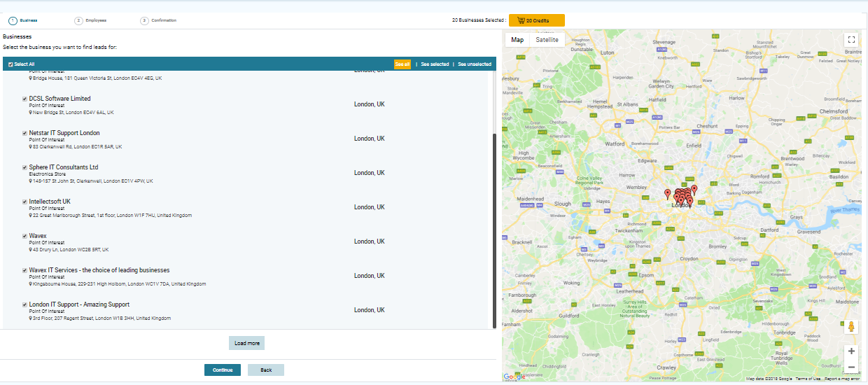868x385 pixels.
Task: Click Wavex IT Services - the choice of leading businesses
Action: pos(99,270)
